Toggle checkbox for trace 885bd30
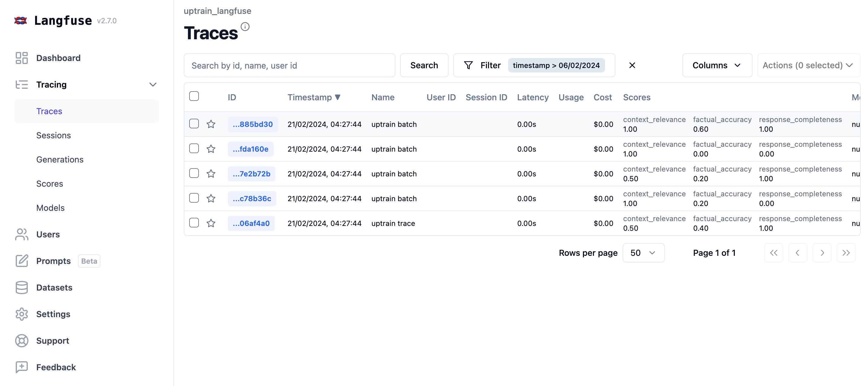This screenshot has width=868, height=386. (x=194, y=123)
